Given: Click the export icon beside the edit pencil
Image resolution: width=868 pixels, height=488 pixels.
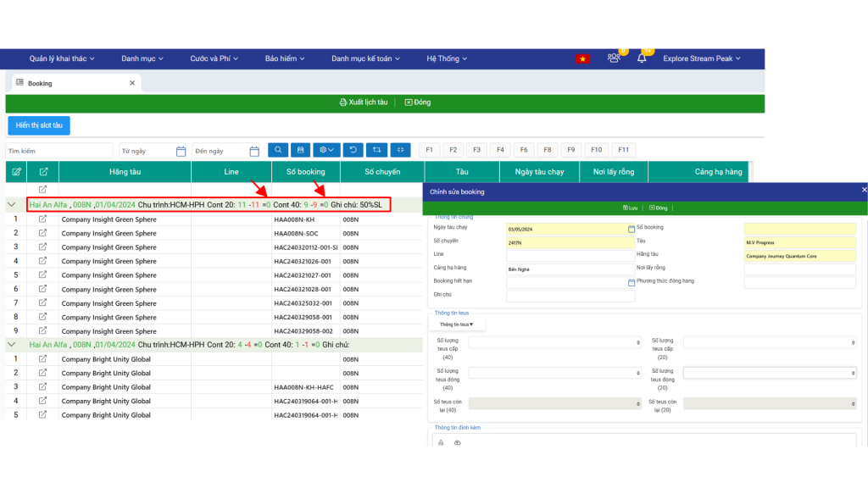Looking at the screenshot, I should tap(42, 171).
